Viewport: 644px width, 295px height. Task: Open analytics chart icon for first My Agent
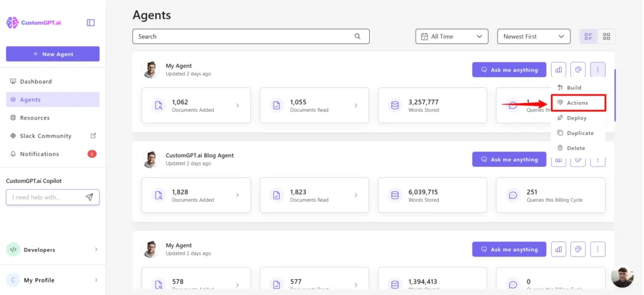pos(558,70)
